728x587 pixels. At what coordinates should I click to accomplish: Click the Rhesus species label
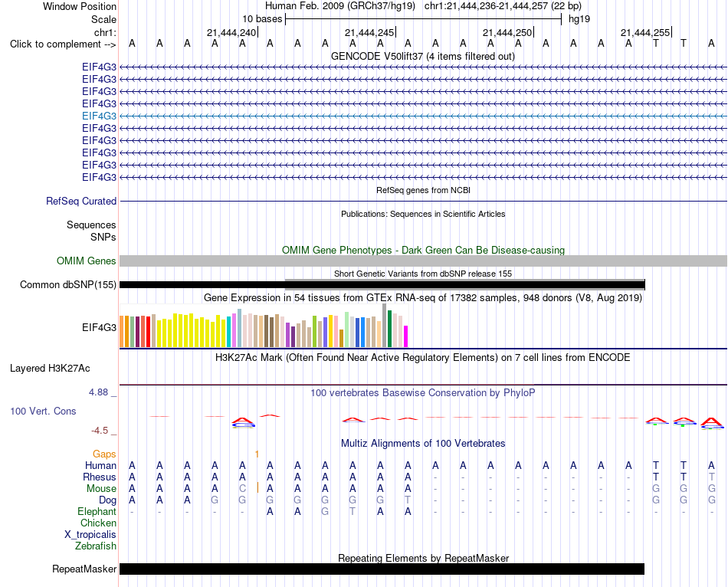(x=100, y=477)
